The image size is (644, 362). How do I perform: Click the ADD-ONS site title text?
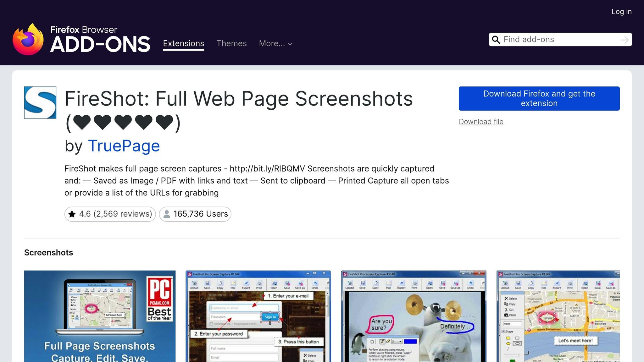click(x=100, y=44)
